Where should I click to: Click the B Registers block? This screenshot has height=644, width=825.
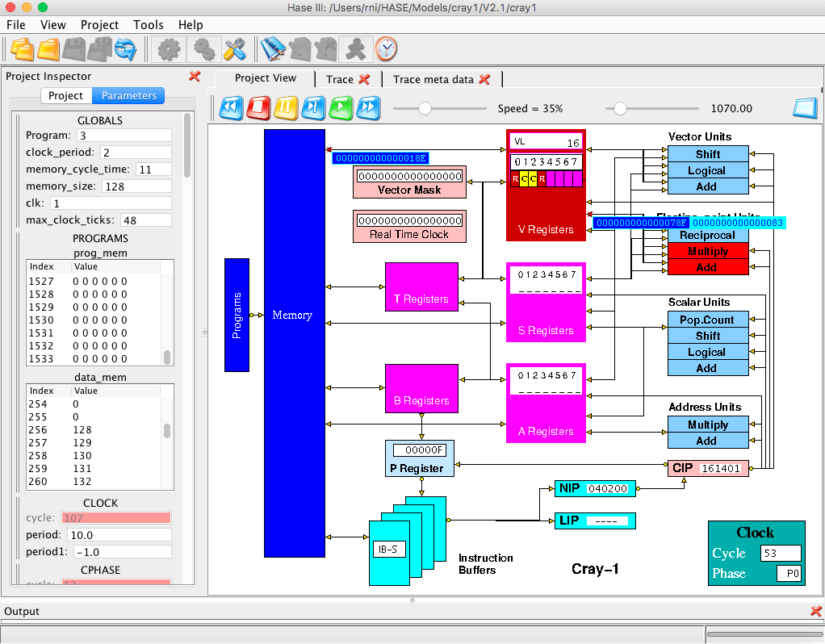[421, 388]
